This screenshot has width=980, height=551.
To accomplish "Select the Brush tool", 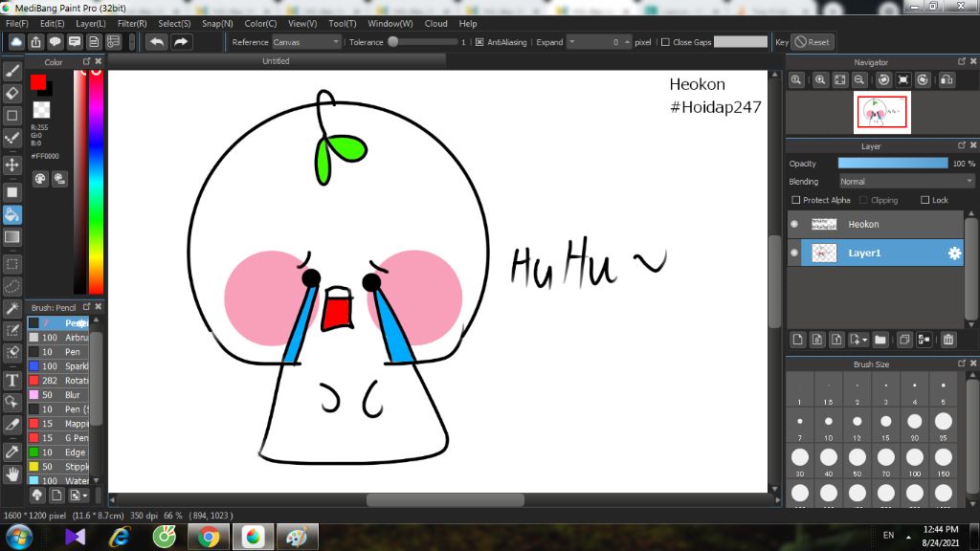I will pos(11,71).
